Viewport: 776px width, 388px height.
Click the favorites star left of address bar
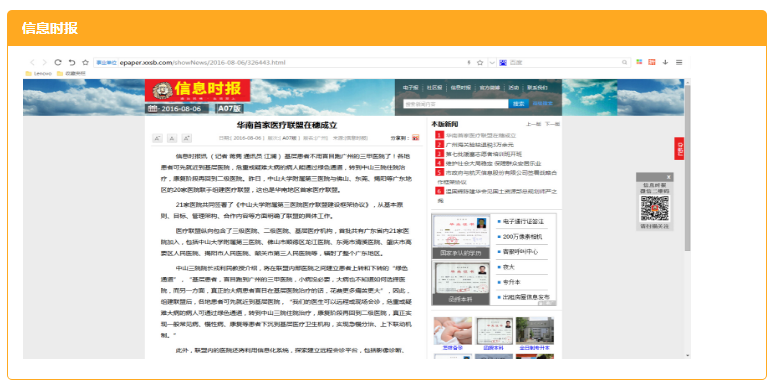coord(85,62)
